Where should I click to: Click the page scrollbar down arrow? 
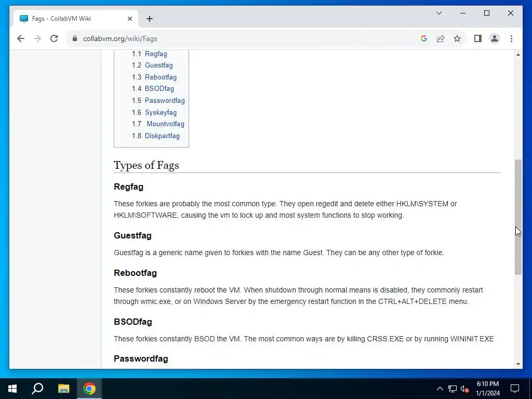(x=518, y=364)
